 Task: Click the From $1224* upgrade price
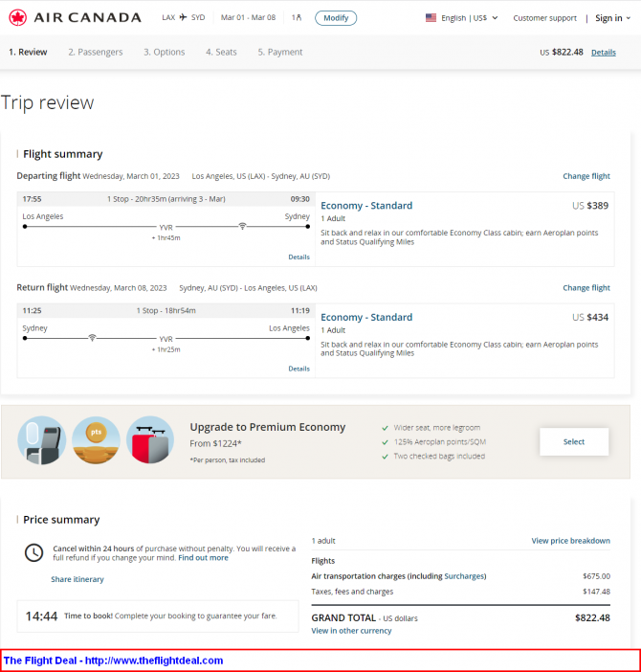point(216,443)
